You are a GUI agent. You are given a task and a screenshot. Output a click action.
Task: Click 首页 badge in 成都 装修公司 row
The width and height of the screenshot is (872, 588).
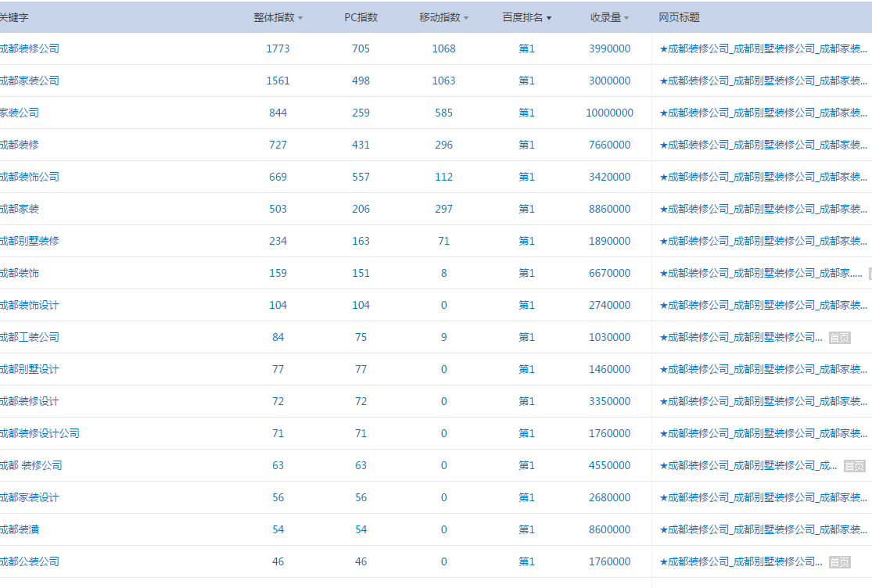(854, 466)
